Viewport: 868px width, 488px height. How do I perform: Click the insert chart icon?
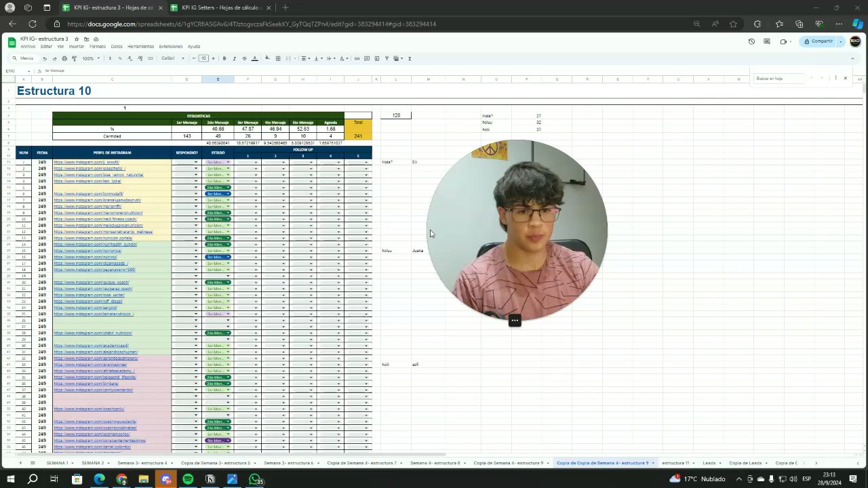[377, 58]
